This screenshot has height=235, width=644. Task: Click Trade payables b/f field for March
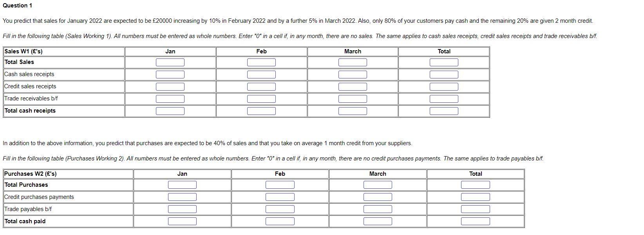(378, 209)
